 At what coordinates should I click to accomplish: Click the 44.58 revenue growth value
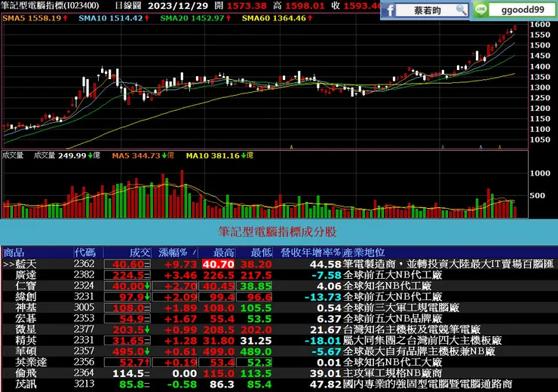pos(326,265)
